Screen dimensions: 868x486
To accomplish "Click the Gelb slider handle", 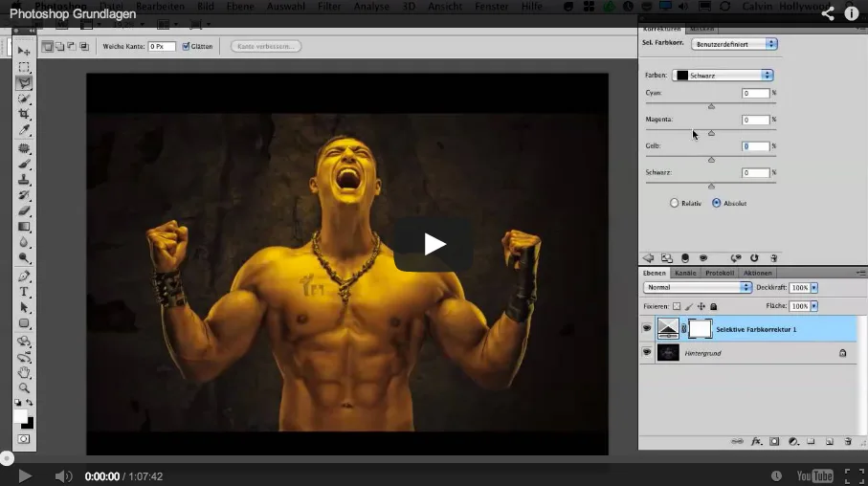I will (x=711, y=160).
